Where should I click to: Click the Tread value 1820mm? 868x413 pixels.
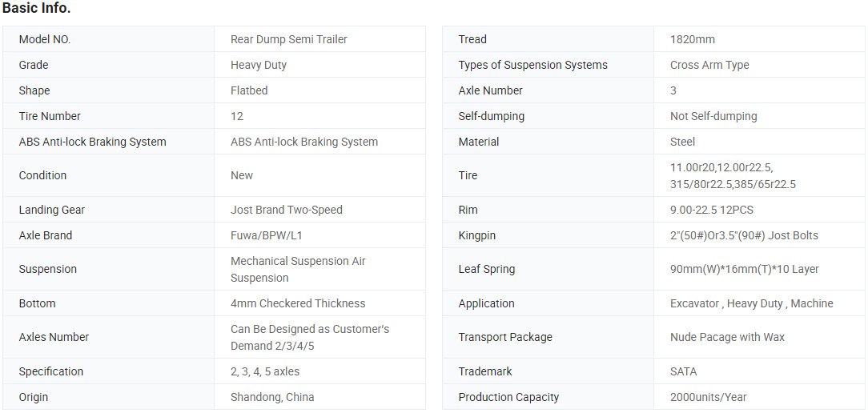693,39
